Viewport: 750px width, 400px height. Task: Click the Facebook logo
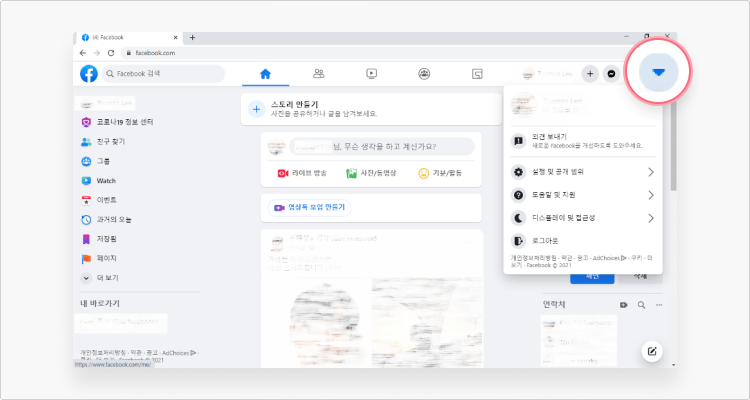89,74
